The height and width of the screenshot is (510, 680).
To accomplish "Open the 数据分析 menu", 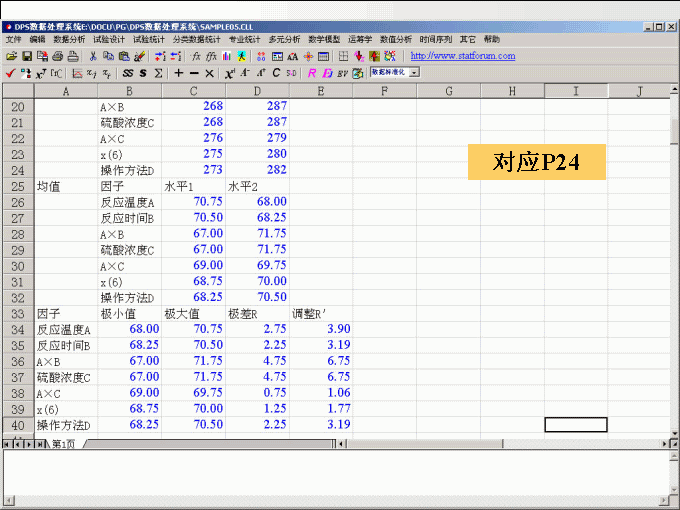I will point(69,39).
